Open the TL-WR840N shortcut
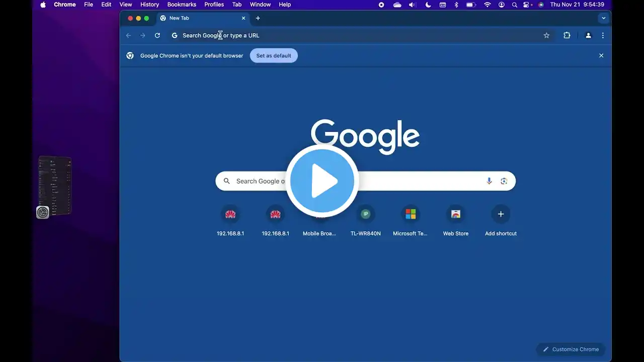Image resolution: width=644 pixels, height=362 pixels. [366, 221]
